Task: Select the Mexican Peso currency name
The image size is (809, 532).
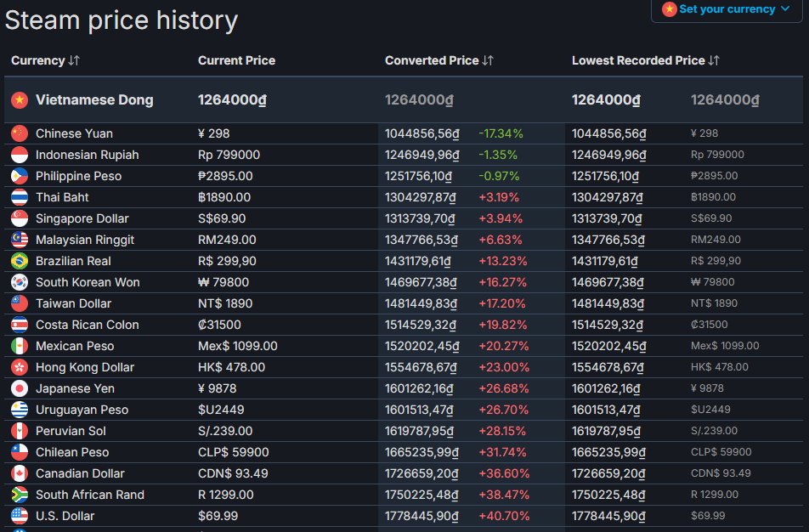Action: coord(75,346)
